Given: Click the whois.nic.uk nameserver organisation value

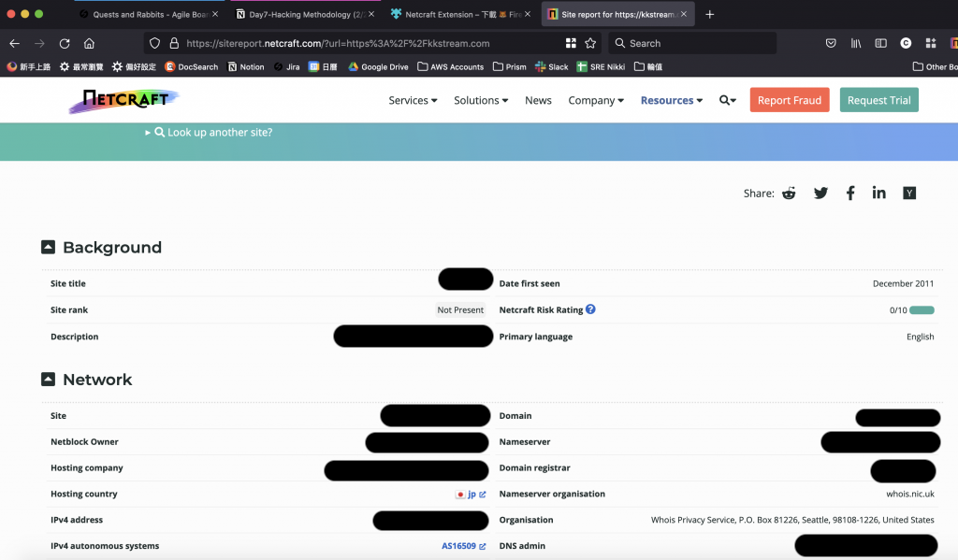Looking at the screenshot, I should click(x=909, y=494).
